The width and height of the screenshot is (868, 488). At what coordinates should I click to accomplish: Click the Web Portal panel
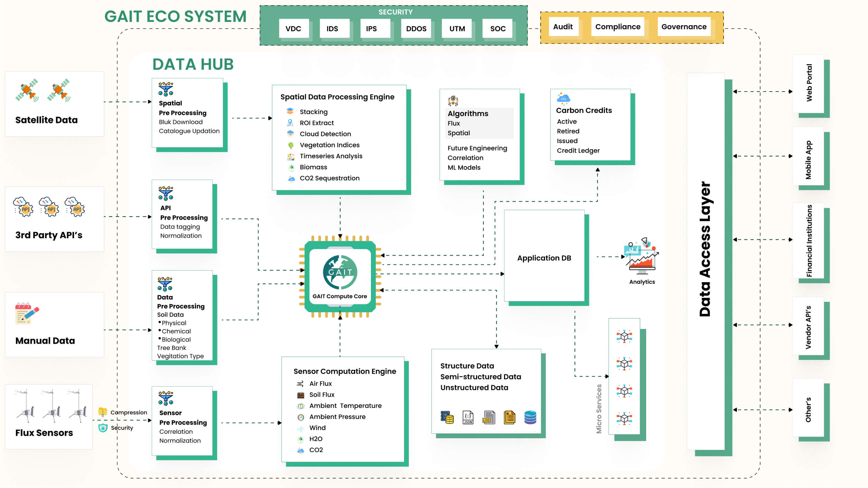pos(809,83)
